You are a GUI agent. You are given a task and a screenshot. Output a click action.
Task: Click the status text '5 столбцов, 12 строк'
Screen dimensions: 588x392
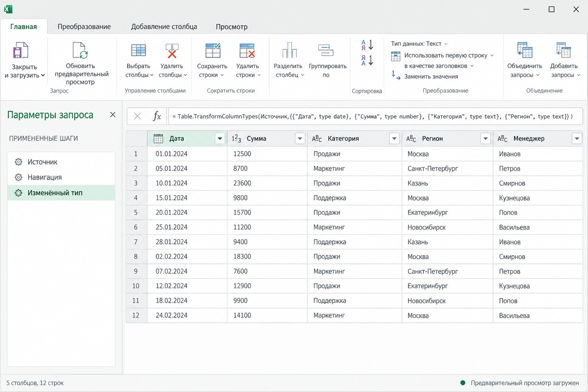tap(35, 383)
